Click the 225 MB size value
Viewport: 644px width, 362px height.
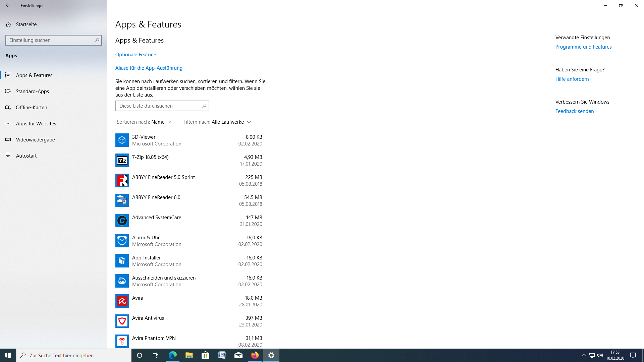click(x=254, y=177)
